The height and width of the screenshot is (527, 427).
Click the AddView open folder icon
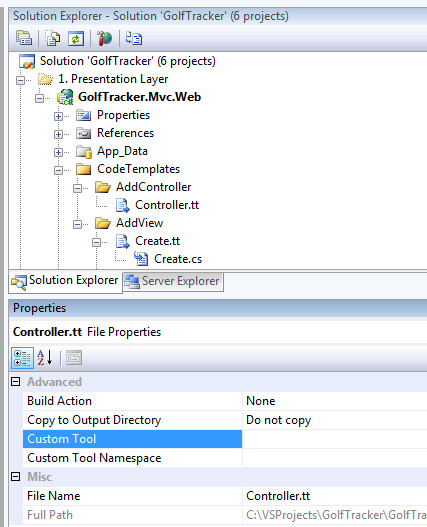(103, 223)
